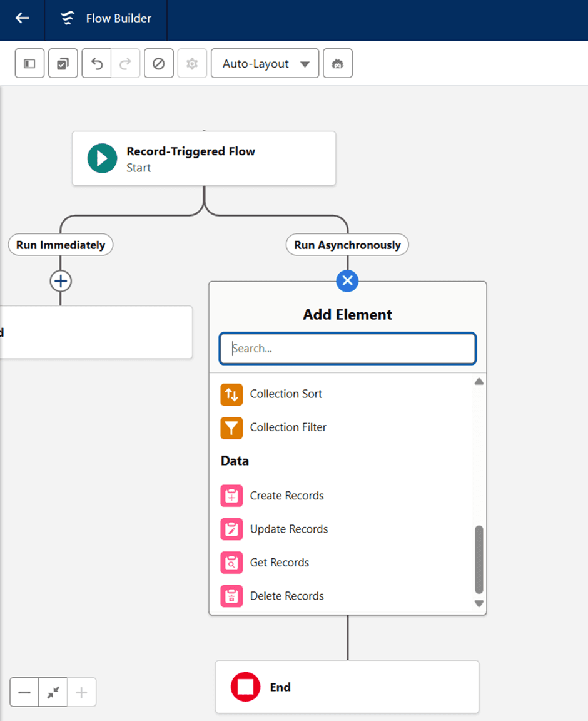The image size is (588, 721).
Task: Zoom in the canvas
Action: pos(81,692)
